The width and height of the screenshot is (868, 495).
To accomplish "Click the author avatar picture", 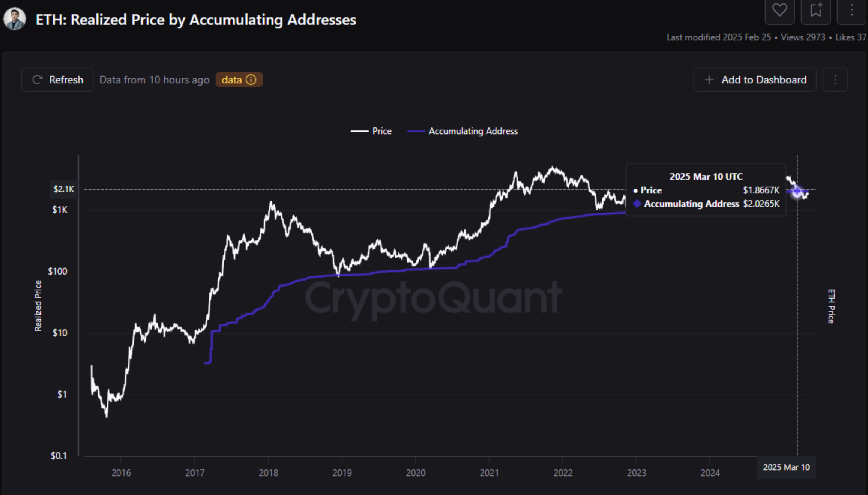I will pos(15,19).
